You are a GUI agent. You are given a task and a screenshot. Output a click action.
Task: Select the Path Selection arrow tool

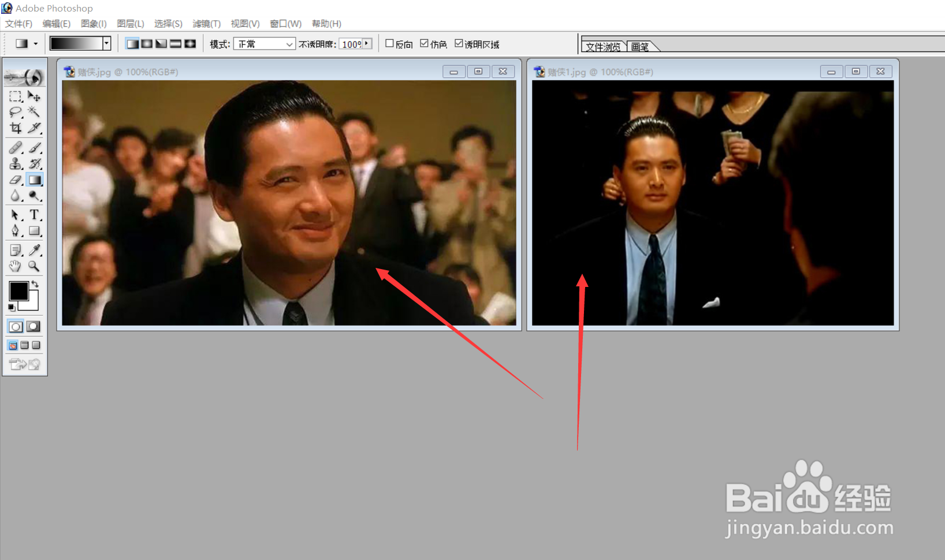[16, 215]
